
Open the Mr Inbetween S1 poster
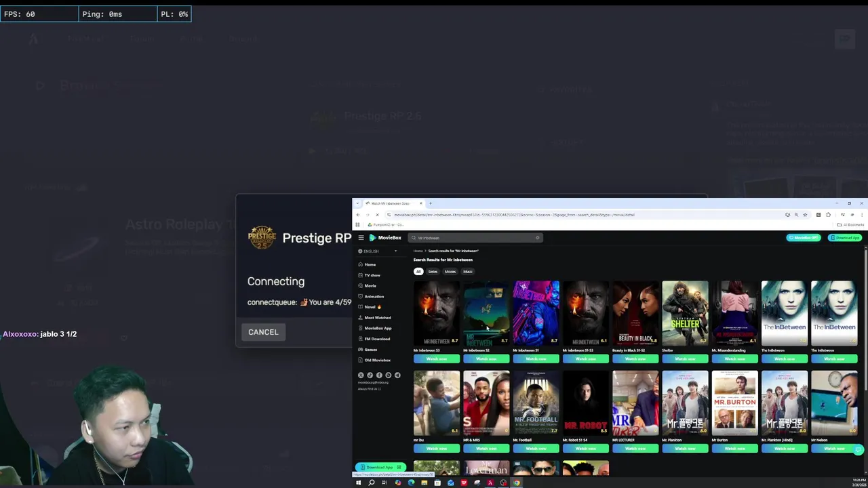(x=536, y=313)
